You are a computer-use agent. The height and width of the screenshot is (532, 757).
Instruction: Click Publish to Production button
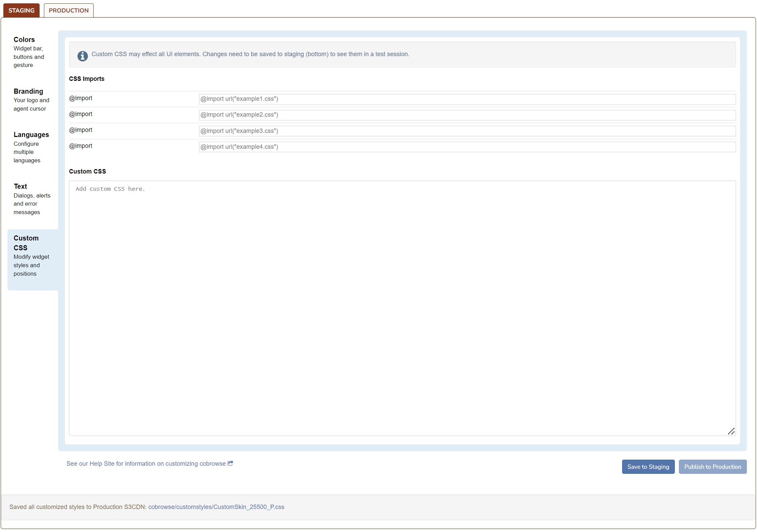(712, 467)
